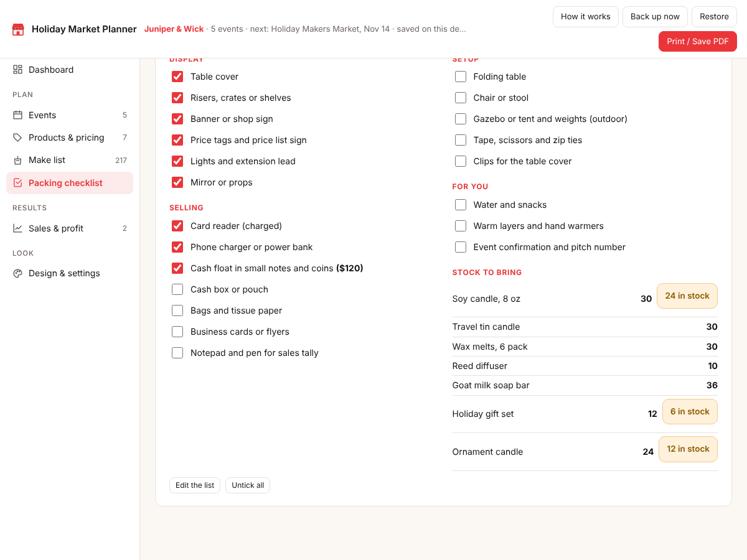The height and width of the screenshot is (560, 747).
Task: Click the Make list count 217
Action: pos(121,160)
